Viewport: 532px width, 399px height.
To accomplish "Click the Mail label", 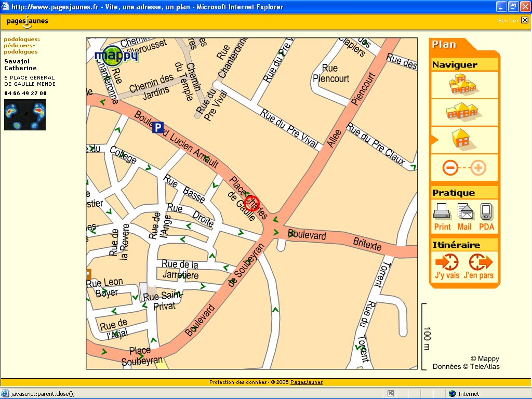I will (x=464, y=227).
